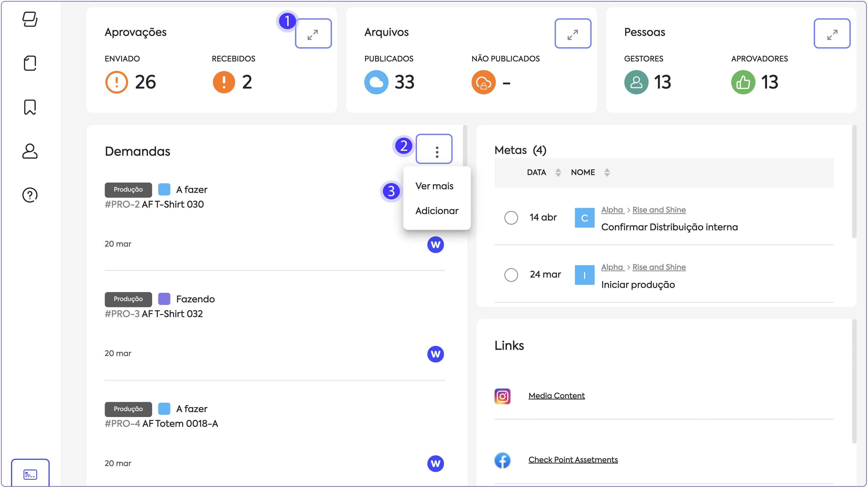Click the document page sidebar icon
This screenshot has width=868, height=488.
(30, 63)
